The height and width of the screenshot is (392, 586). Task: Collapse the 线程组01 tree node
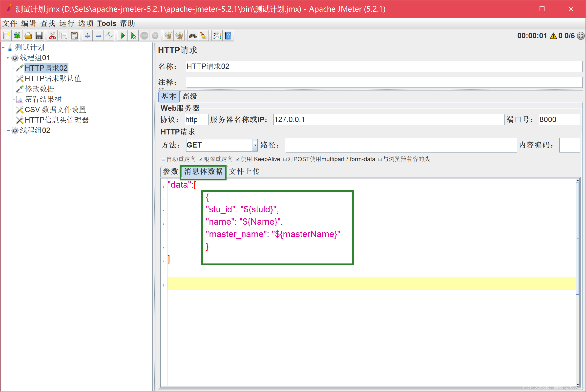coord(8,58)
